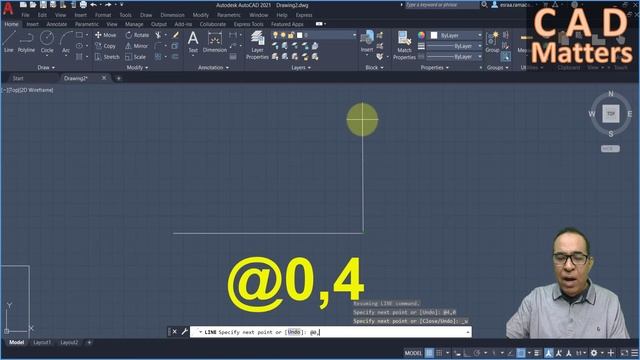640x360 pixels.
Task: Click the object color wheel icon
Action: click(421, 35)
